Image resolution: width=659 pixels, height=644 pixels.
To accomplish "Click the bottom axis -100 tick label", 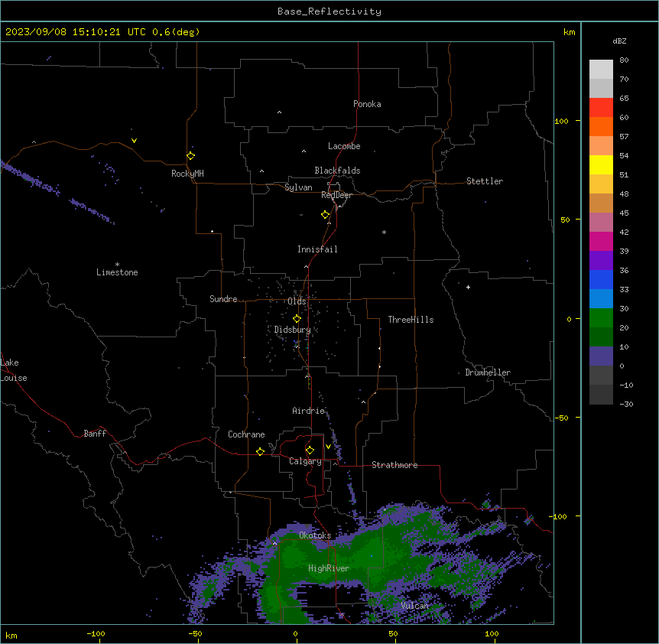I will click(96, 633).
